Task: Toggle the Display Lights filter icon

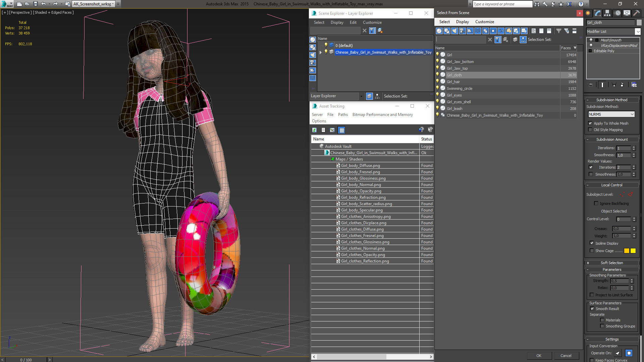Action: click(454, 31)
